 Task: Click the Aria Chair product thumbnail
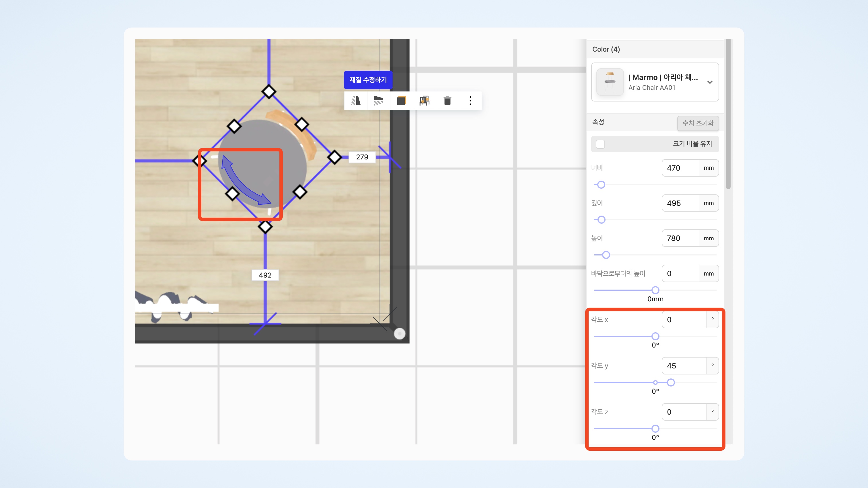610,82
